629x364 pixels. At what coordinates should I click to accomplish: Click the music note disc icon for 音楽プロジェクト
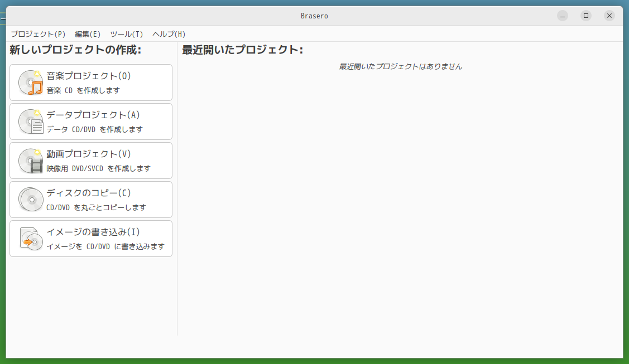tap(30, 82)
